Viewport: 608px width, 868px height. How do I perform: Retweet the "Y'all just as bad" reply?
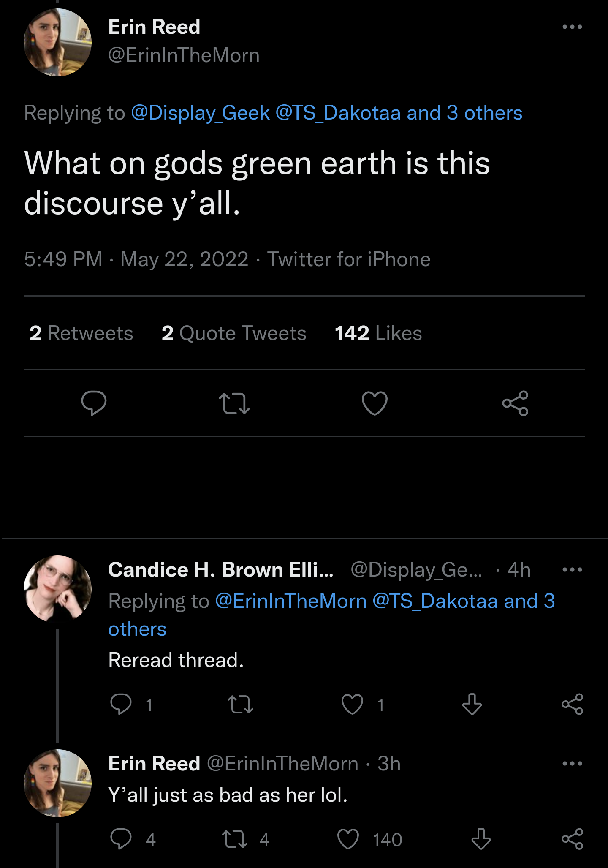pos(235,839)
